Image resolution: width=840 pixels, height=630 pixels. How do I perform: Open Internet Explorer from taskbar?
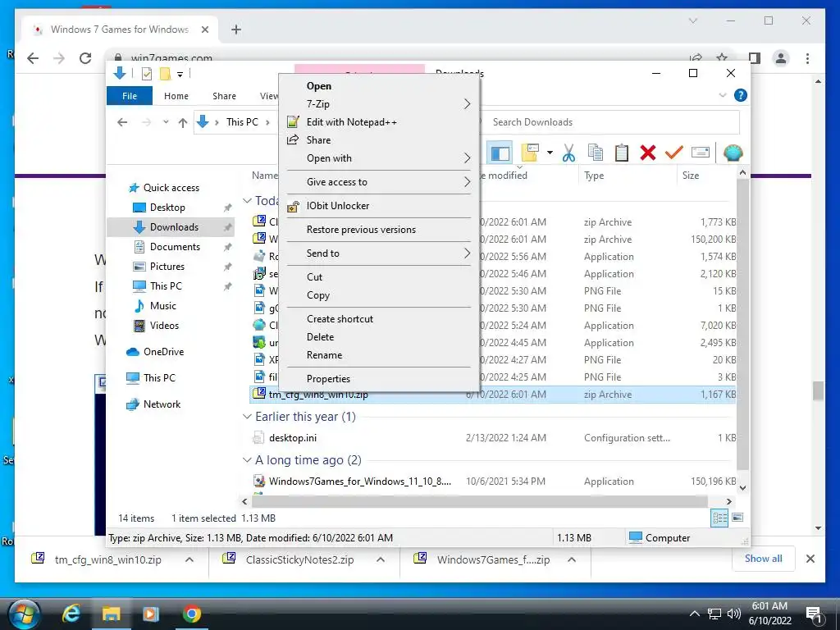pyautogui.click(x=71, y=614)
